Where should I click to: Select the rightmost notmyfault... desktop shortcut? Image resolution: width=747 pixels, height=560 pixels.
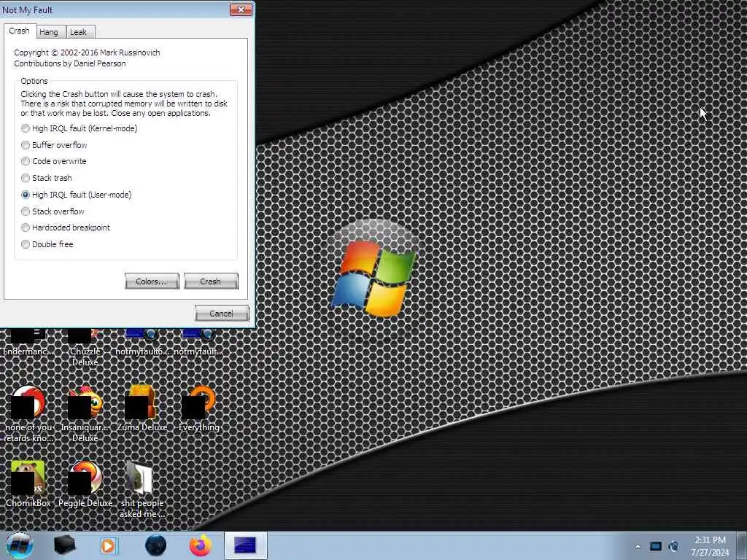point(198,343)
